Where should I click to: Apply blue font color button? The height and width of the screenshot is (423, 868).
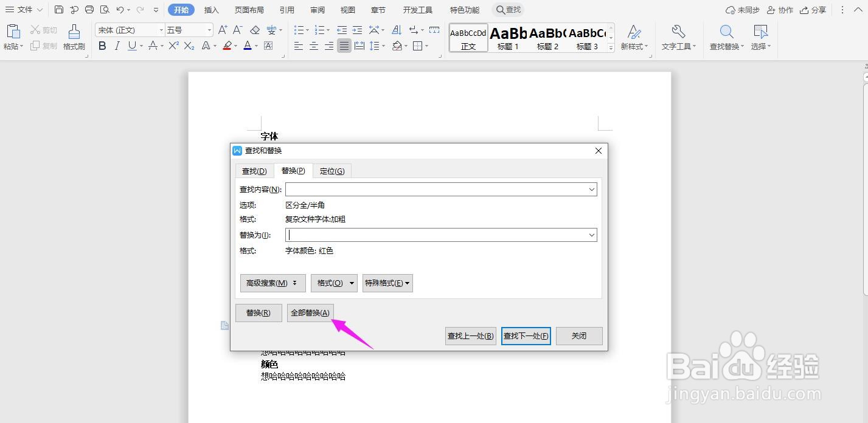tap(248, 46)
